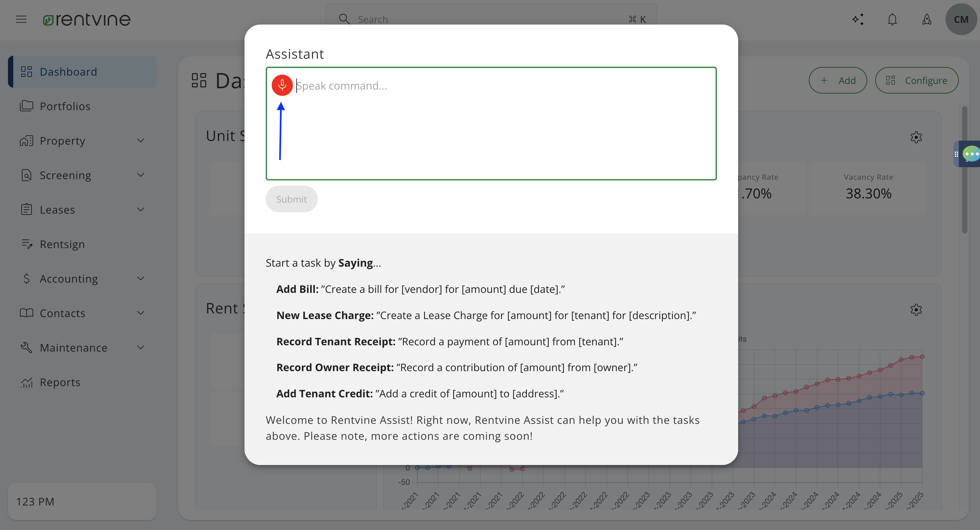
Task: Click the AI sparkle assistant icon
Action: 858,19
